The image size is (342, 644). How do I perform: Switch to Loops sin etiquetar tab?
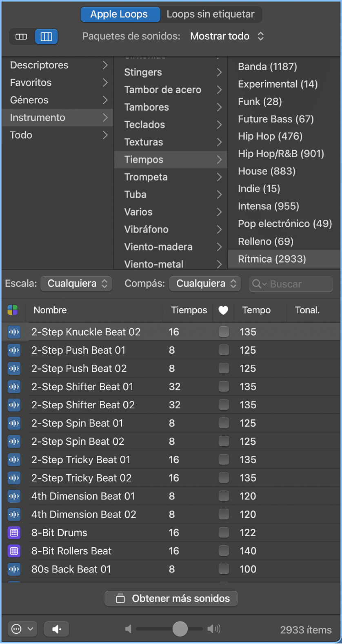210,14
